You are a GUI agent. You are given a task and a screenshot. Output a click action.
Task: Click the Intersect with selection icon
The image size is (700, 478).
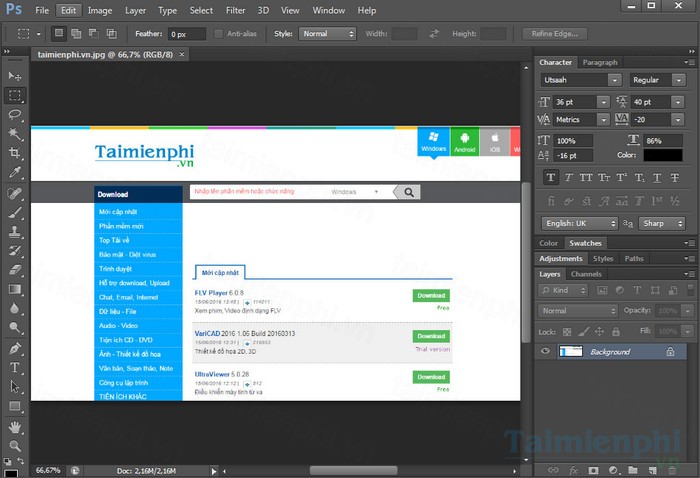pyautogui.click(x=111, y=33)
